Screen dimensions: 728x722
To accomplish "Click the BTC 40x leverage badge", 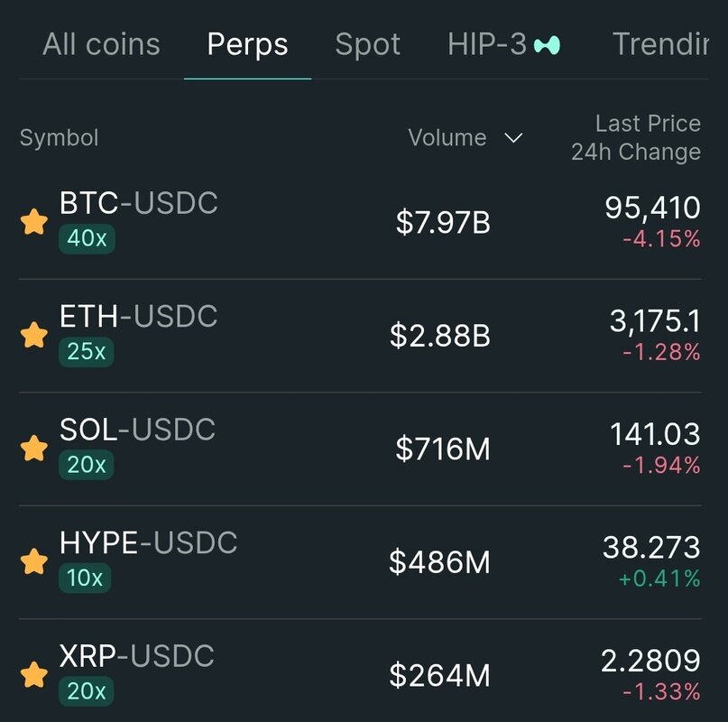I will pyautogui.click(x=87, y=239).
